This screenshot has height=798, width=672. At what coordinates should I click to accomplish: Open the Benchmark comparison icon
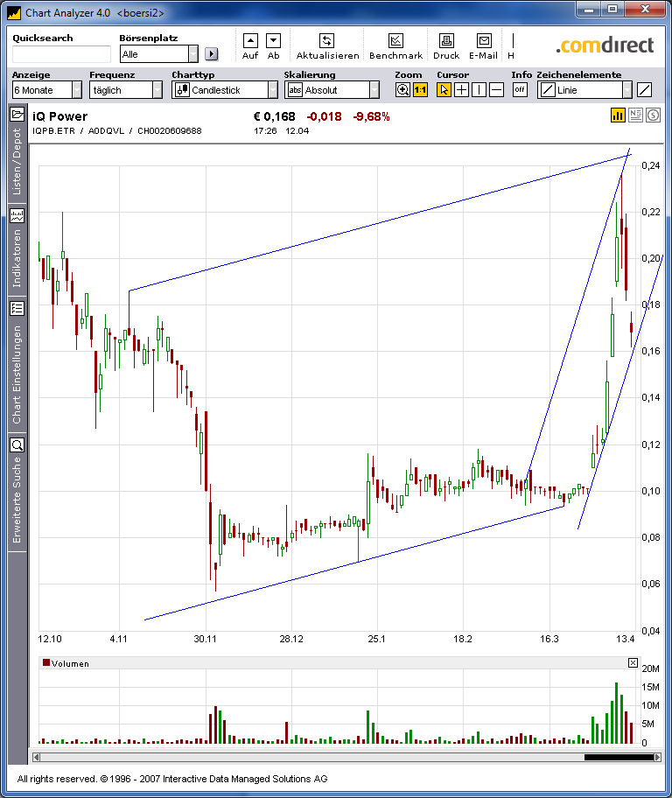395,41
